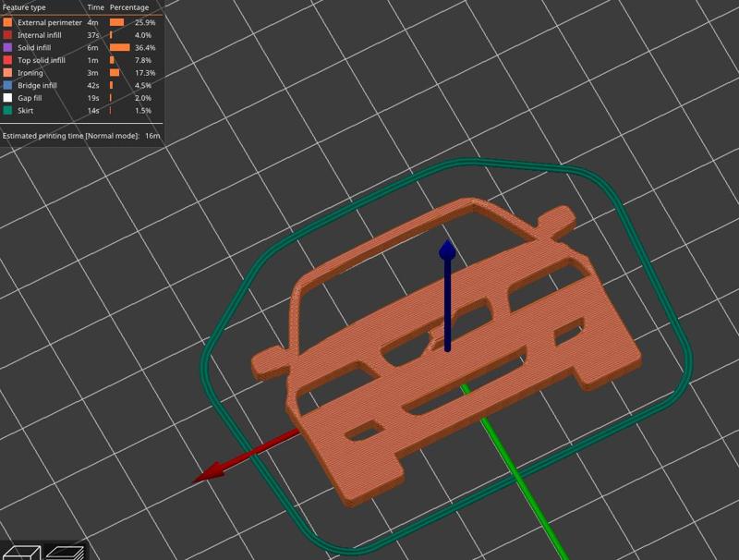739x560 pixels.
Task: Click the Ironing color swatch
Action: coord(7,73)
